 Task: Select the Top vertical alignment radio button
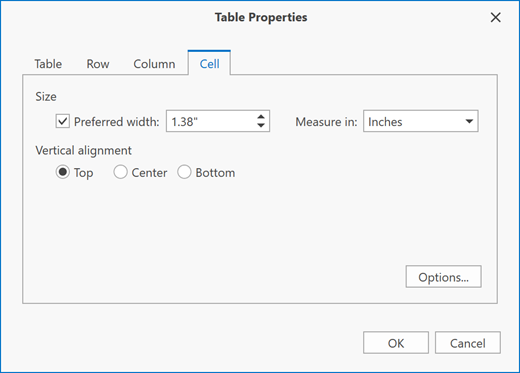[x=63, y=172]
